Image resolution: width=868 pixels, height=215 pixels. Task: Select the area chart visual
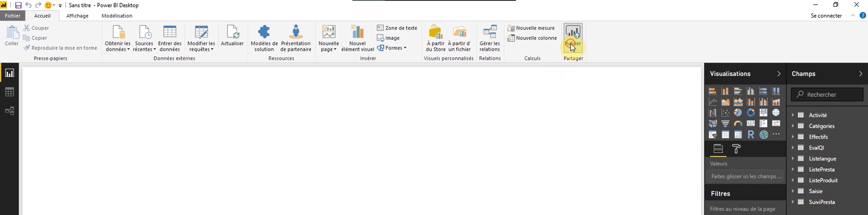(x=725, y=102)
